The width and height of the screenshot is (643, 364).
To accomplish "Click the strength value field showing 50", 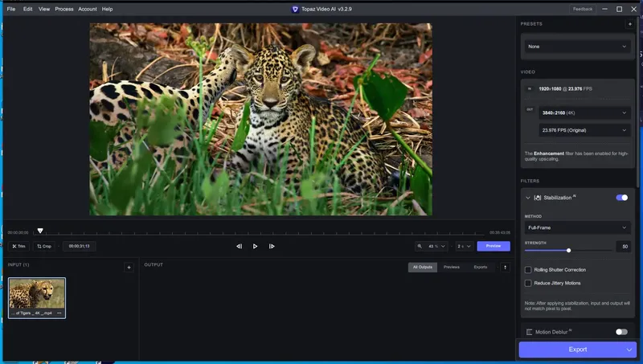I will coord(624,247).
